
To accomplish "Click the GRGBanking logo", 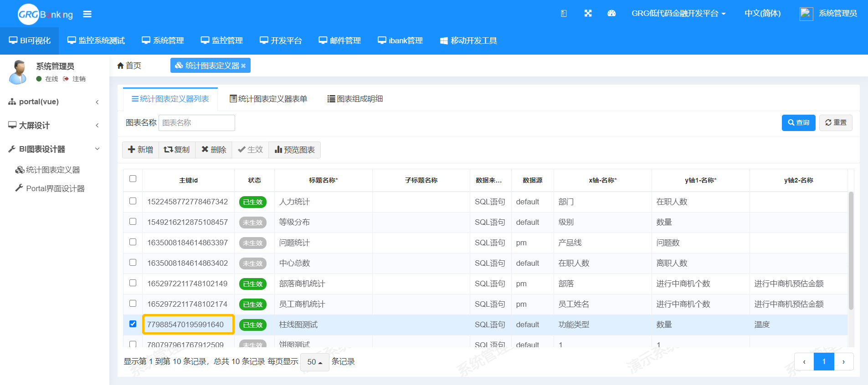I will click(x=45, y=14).
